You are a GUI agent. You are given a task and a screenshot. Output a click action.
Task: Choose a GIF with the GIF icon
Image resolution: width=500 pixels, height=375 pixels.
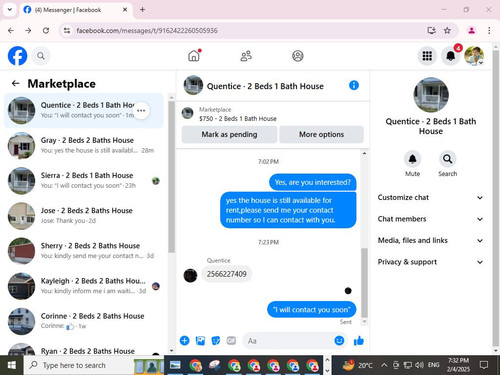pyautogui.click(x=231, y=341)
